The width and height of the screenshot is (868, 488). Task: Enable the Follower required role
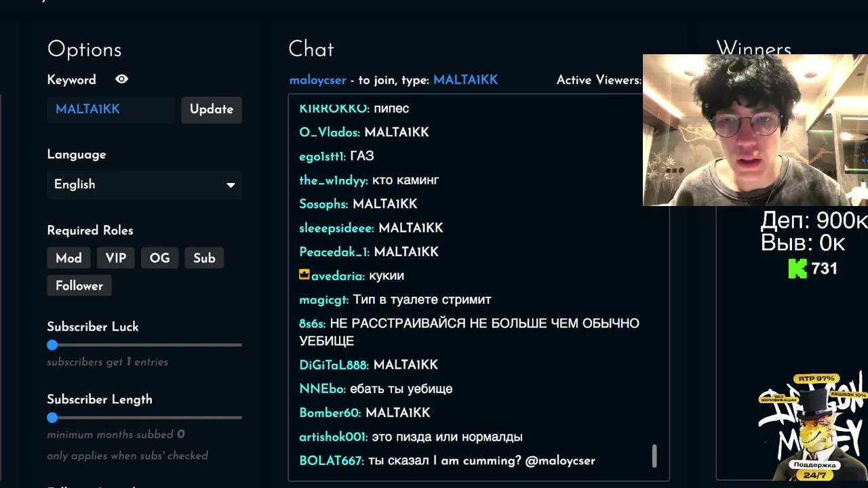click(x=79, y=285)
